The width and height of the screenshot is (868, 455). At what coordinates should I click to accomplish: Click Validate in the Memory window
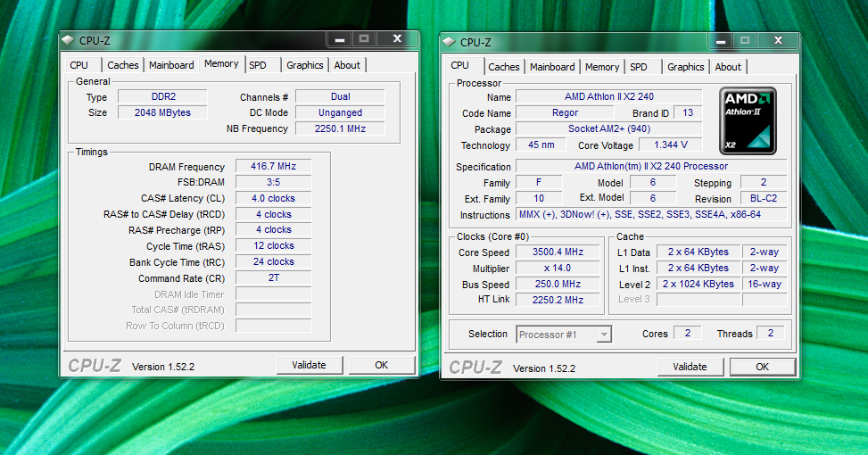click(x=310, y=365)
